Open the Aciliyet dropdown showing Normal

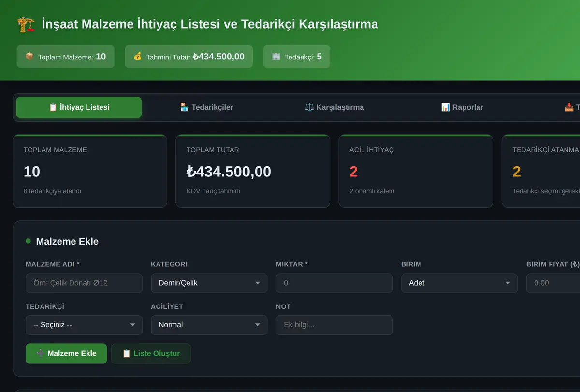pyautogui.click(x=209, y=325)
